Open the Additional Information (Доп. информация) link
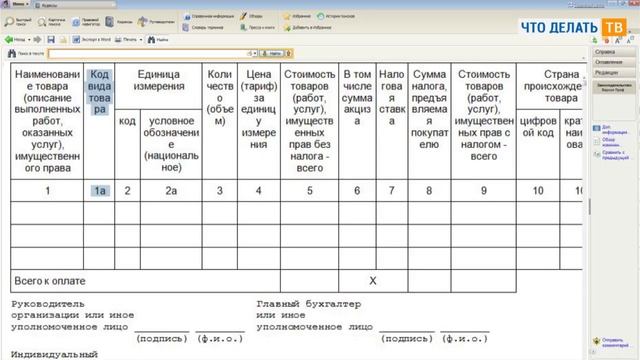This screenshot has height=360, width=640. (611, 130)
